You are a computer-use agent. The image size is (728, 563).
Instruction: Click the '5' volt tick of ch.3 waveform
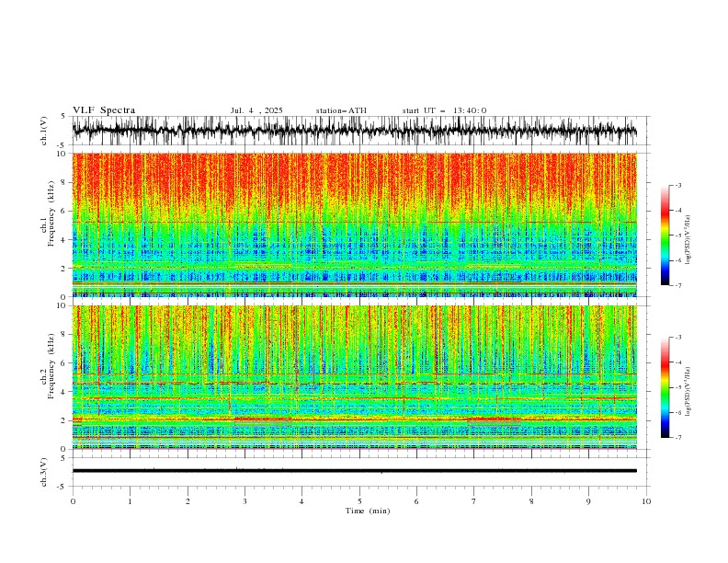coord(63,457)
